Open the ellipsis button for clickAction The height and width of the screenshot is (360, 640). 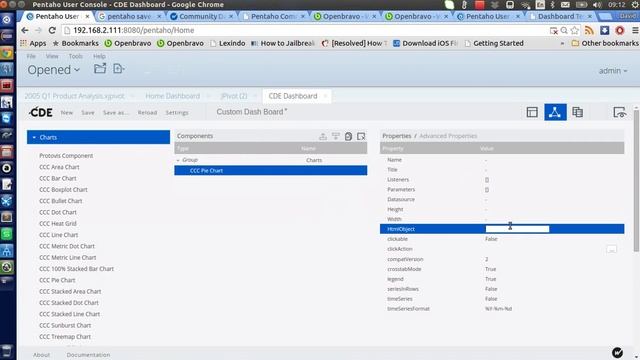pyautogui.click(x=611, y=249)
